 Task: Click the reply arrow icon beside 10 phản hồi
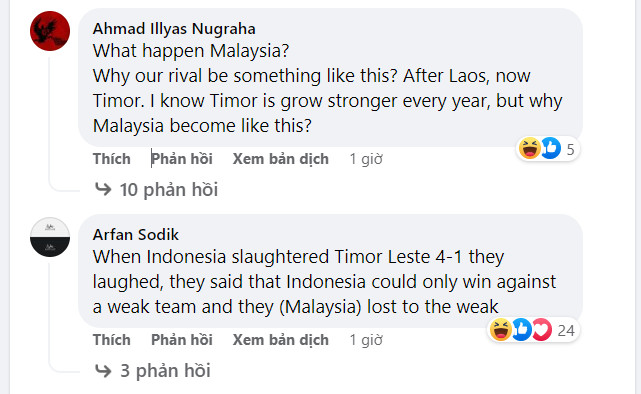(103, 189)
